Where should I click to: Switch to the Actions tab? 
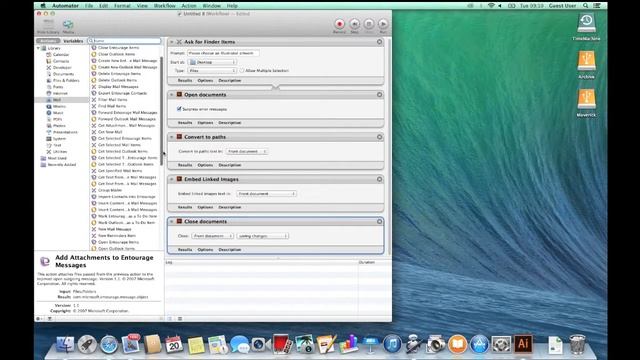(x=48, y=41)
